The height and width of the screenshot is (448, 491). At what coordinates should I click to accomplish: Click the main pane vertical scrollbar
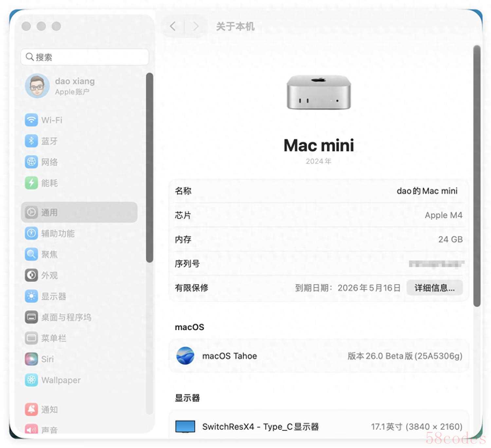click(x=477, y=176)
